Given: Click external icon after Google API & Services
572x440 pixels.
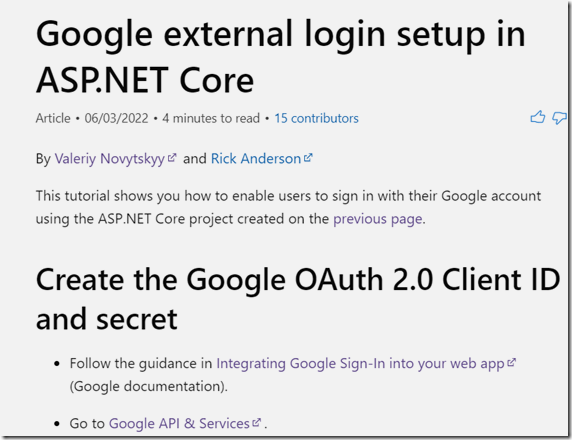Looking at the screenshot, I should click(x=257, y=422).
